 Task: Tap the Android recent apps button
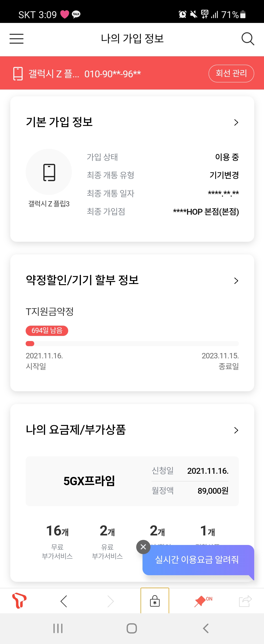tap(58, 628)
